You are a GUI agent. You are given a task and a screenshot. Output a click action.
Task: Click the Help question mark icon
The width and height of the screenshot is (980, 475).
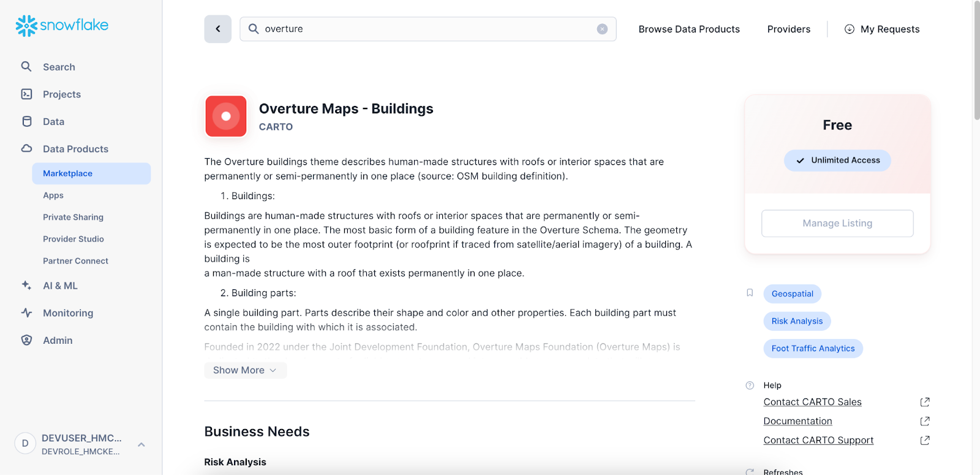click(750, 386)
